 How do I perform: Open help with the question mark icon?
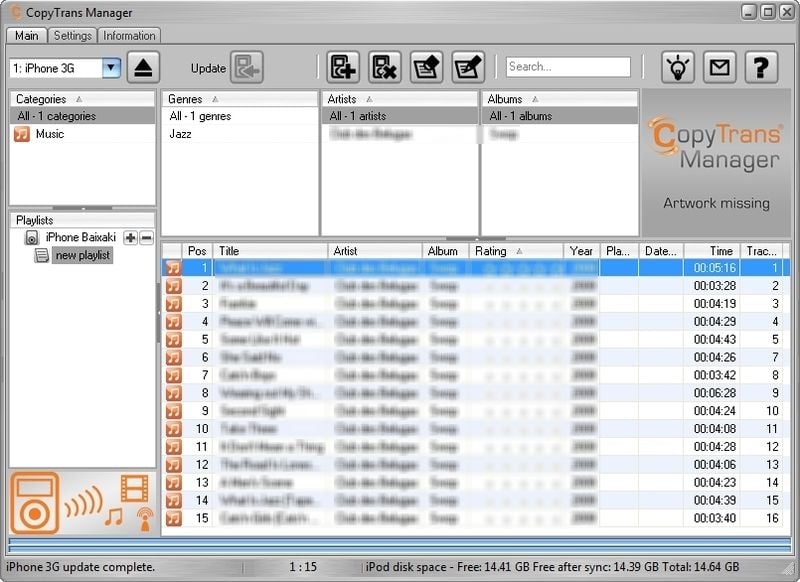[761, 67]
